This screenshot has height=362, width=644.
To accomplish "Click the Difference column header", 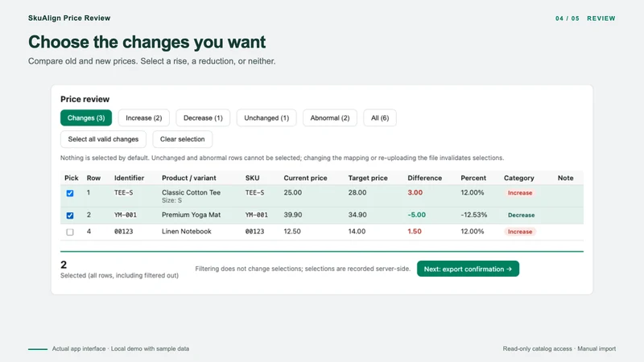I will (425, 178).
